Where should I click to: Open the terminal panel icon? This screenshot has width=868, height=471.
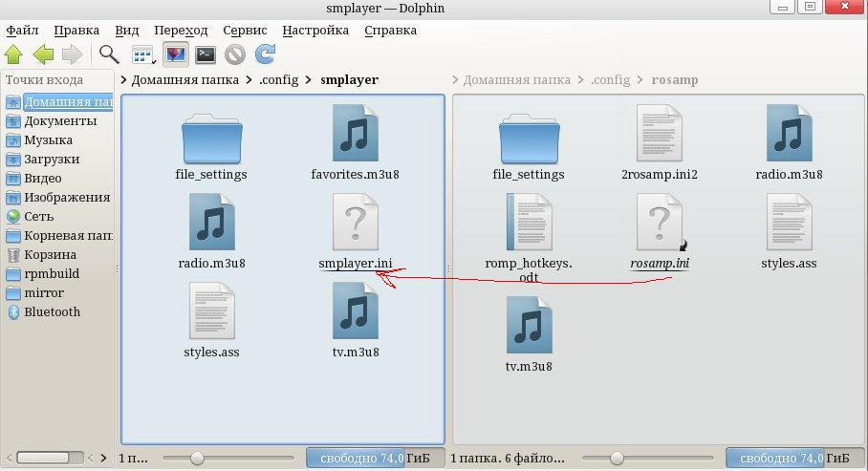206,54
